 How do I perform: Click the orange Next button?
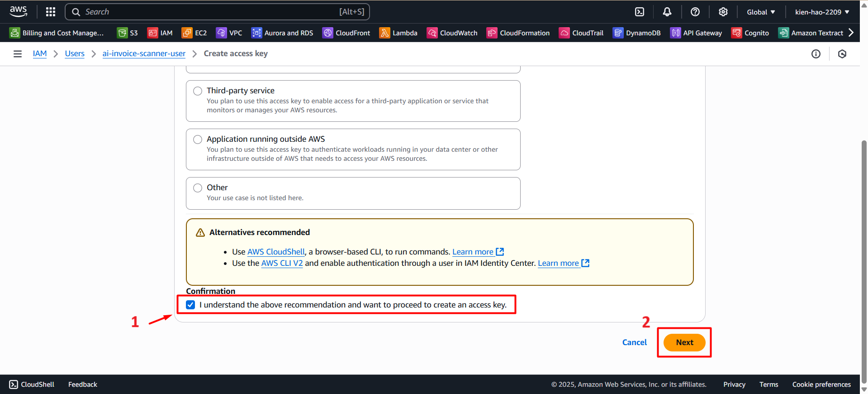coord(684,342)
